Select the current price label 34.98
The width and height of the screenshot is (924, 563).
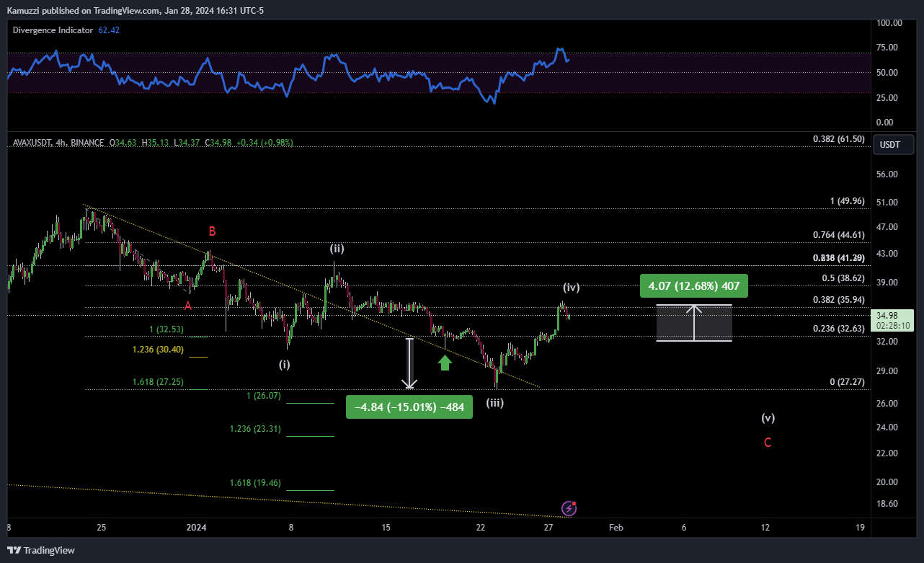tap(892, 316)
